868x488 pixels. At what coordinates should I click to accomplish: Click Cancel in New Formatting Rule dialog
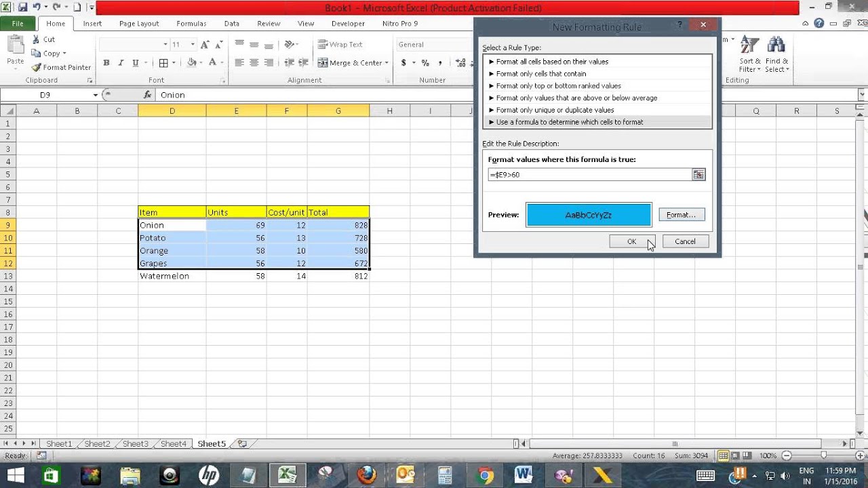685,241
